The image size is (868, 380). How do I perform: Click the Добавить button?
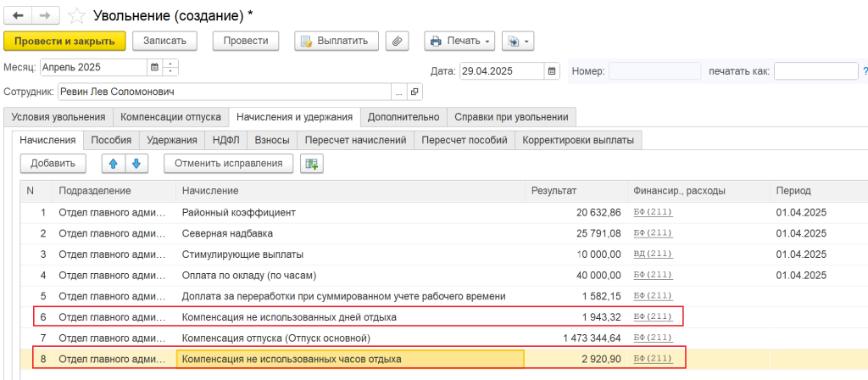click(53, 164)
